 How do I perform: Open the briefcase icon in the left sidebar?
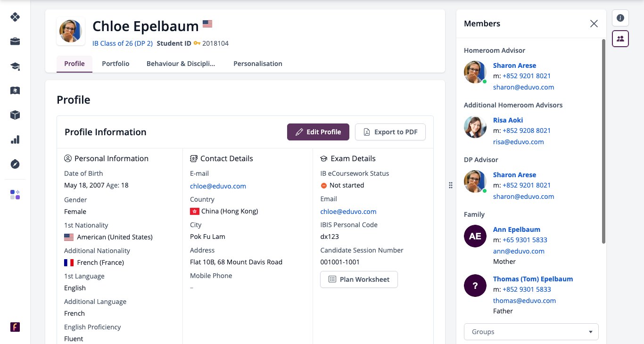tap(15, 41)
